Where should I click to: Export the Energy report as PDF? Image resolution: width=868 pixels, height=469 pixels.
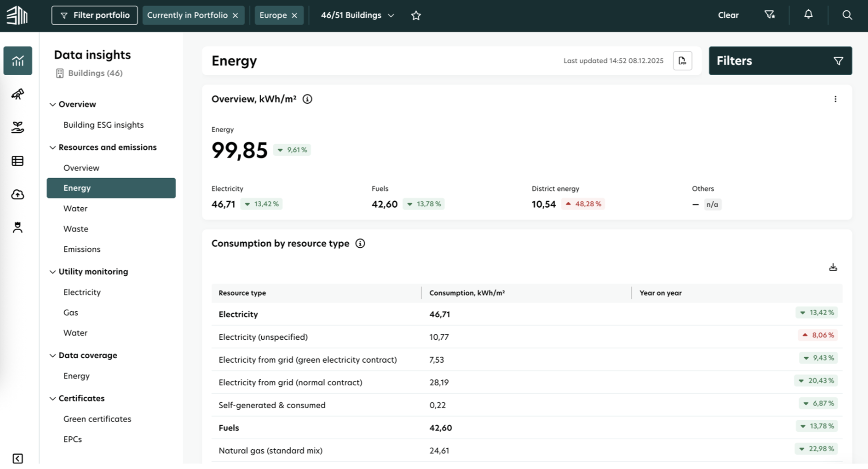(682, 60)
